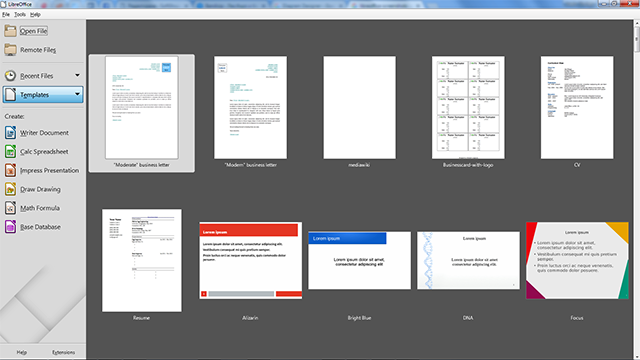Screen dimensions: 640x360
Task: Click the Recent Files clock icon
Action: click(10, 76)
